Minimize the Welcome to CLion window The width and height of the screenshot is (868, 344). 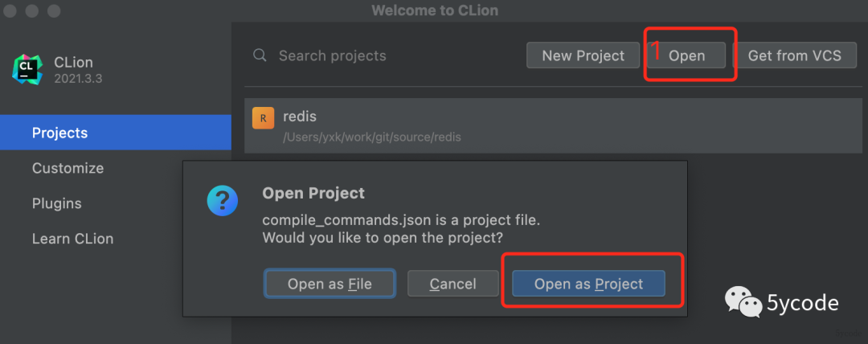[x=32, y=10]
